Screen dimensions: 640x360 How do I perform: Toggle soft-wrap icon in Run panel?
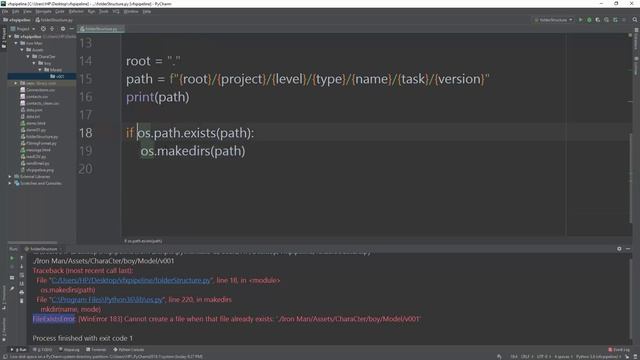tap(22, 275)
